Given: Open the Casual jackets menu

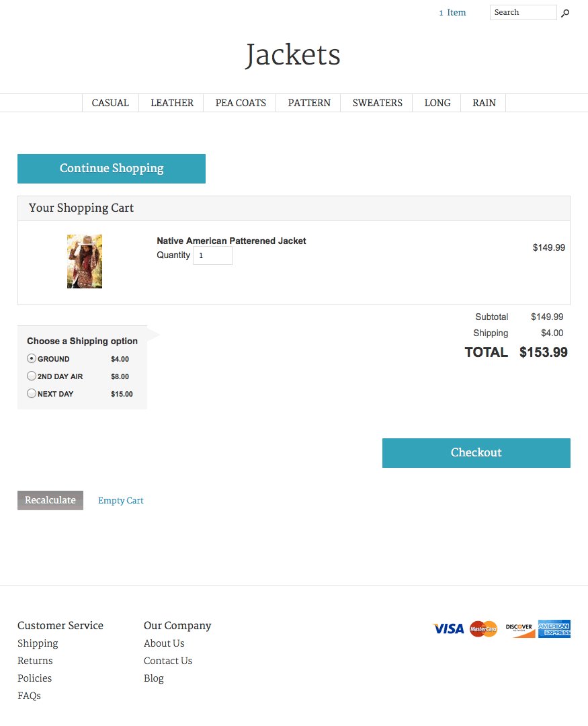Looking at the screenshot, I should click(x=110, y=103).
